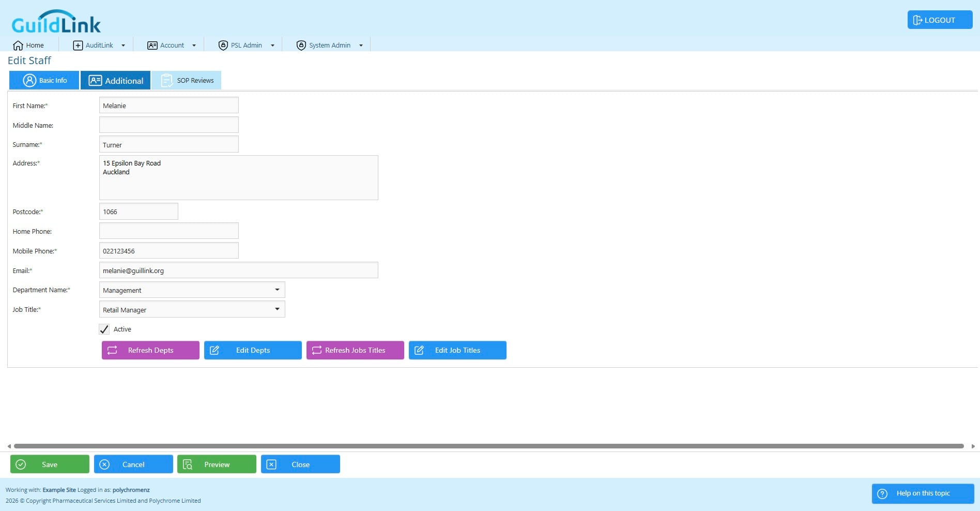Click the Close square-x icon

click(271, 464)
